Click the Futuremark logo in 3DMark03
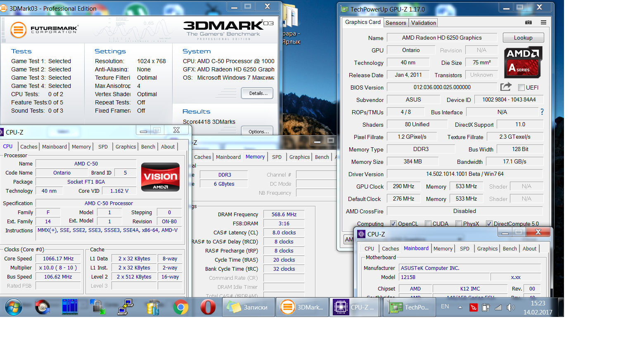635x364 pixels. [x=44, y=30]
